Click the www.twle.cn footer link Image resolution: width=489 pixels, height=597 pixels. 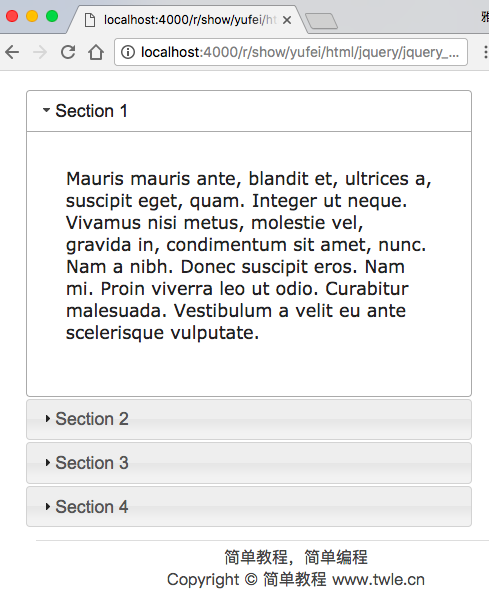pos(379,579)
